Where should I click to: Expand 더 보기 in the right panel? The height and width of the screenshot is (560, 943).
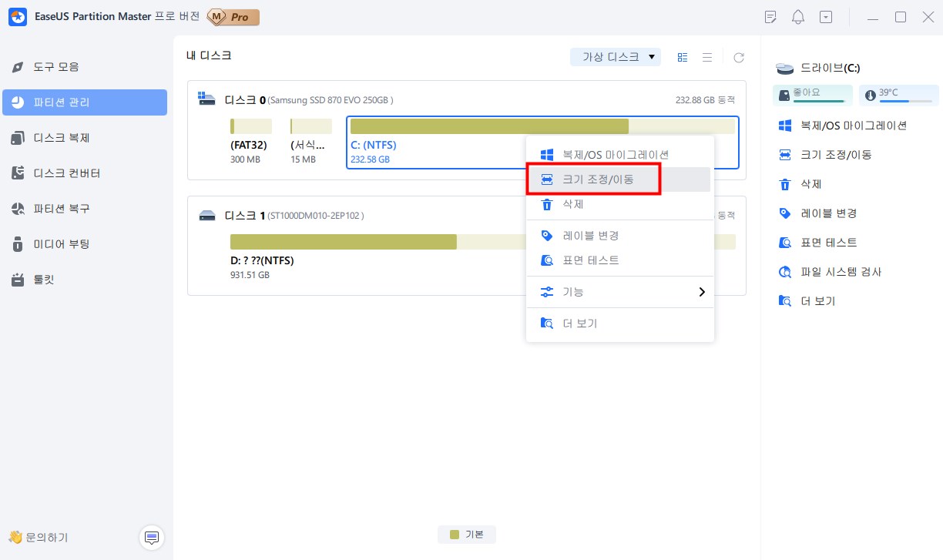(817, 301)
